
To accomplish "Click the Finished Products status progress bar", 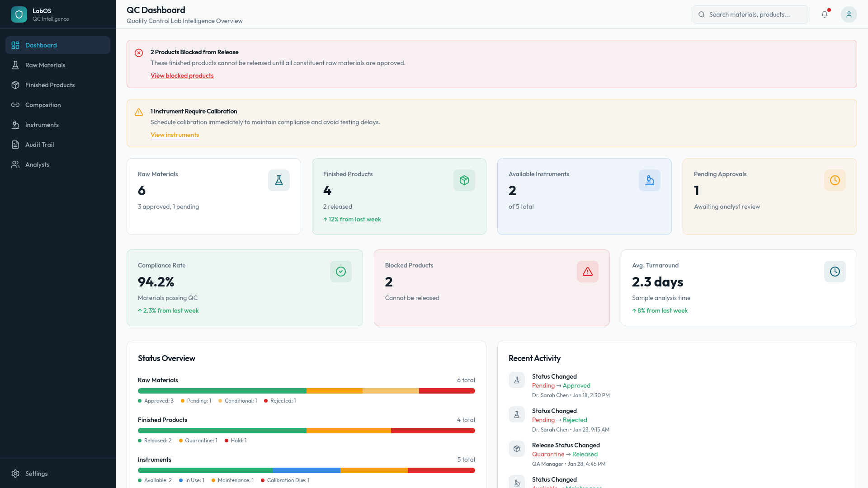I will [307, 431].
